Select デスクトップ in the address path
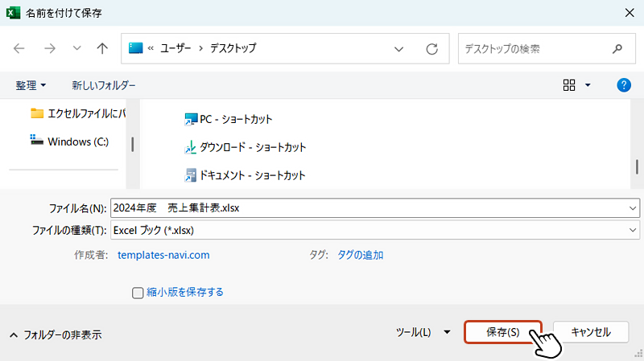 [x=233, y=48]
